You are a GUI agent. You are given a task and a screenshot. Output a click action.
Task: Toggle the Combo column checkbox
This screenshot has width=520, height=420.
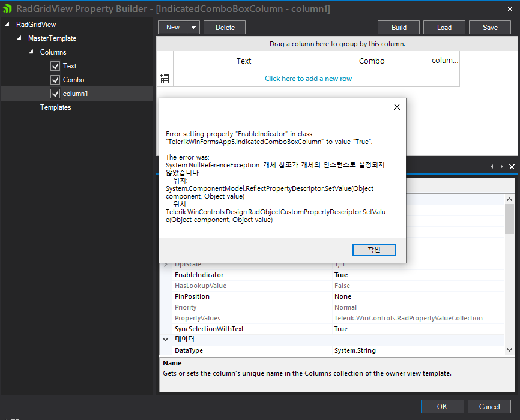(x=55, y=80)
